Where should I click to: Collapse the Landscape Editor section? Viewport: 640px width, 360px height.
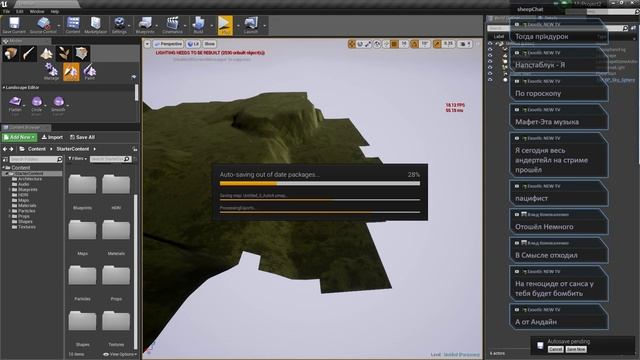[4, 87]
